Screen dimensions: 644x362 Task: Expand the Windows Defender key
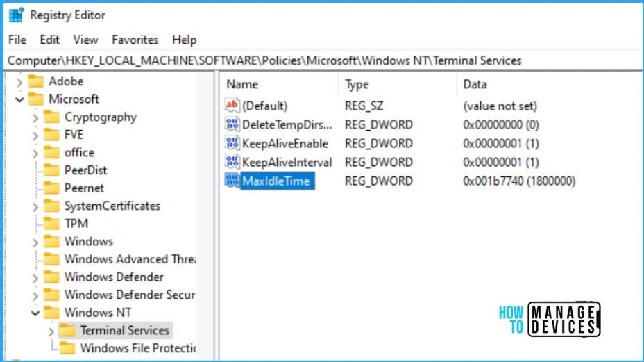[35, 278]
